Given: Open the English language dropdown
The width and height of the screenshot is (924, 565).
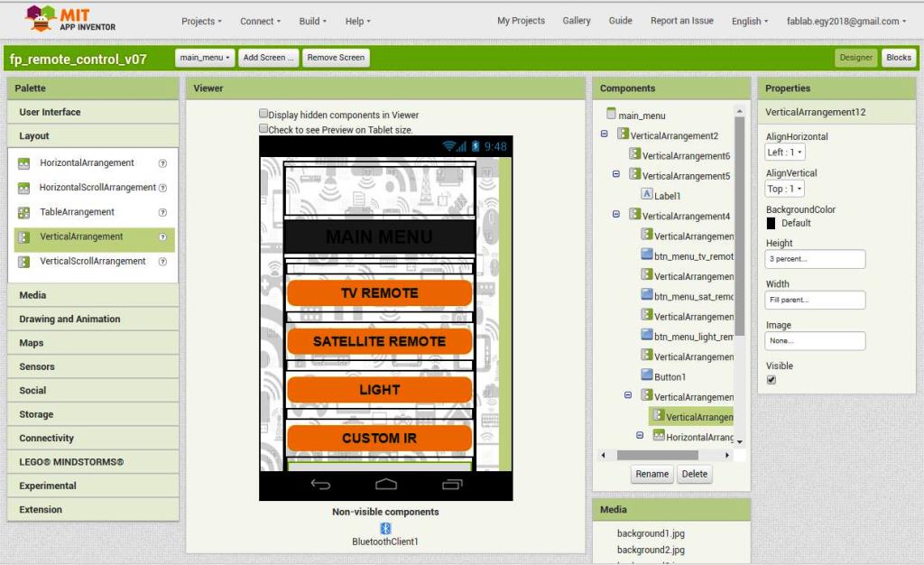Looking at the screenshot, I should (x=750, y=21).
